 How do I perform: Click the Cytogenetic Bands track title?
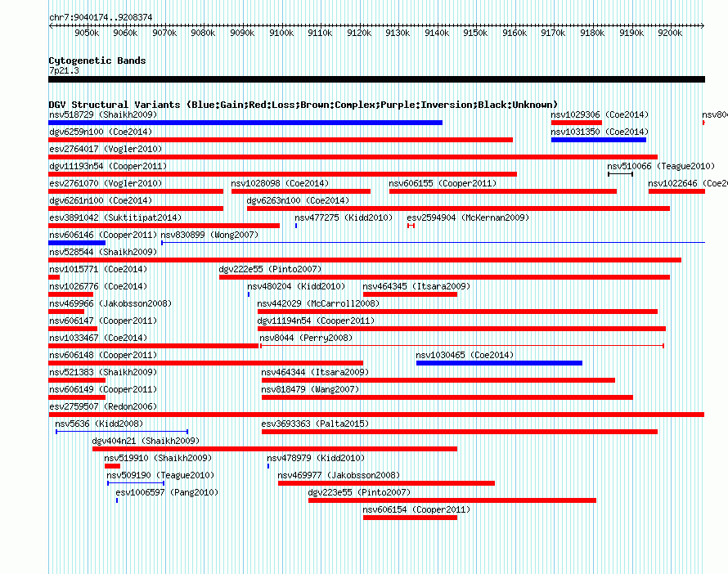pos(97,61)
